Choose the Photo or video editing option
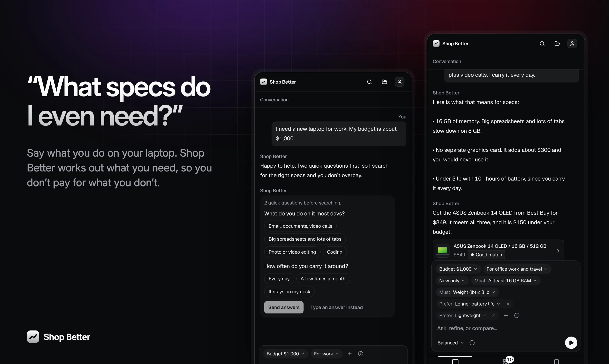 click(x=292, y=252)
